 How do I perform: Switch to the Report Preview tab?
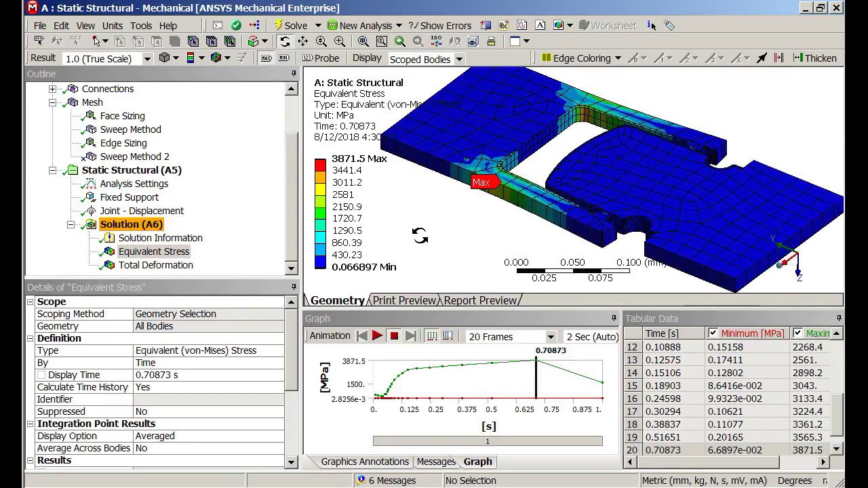click(x=480, y=300)
